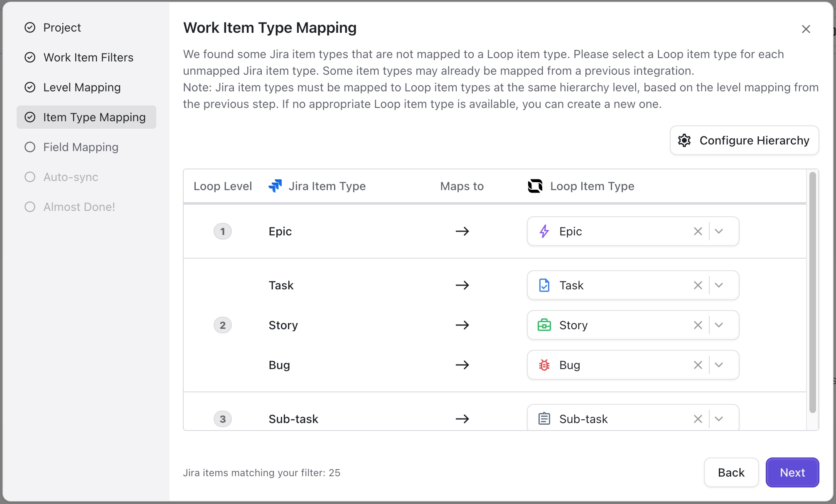836x504 pixels.
Task: Clear the Sub-task Loop item type selection
Action: (698, 419)
